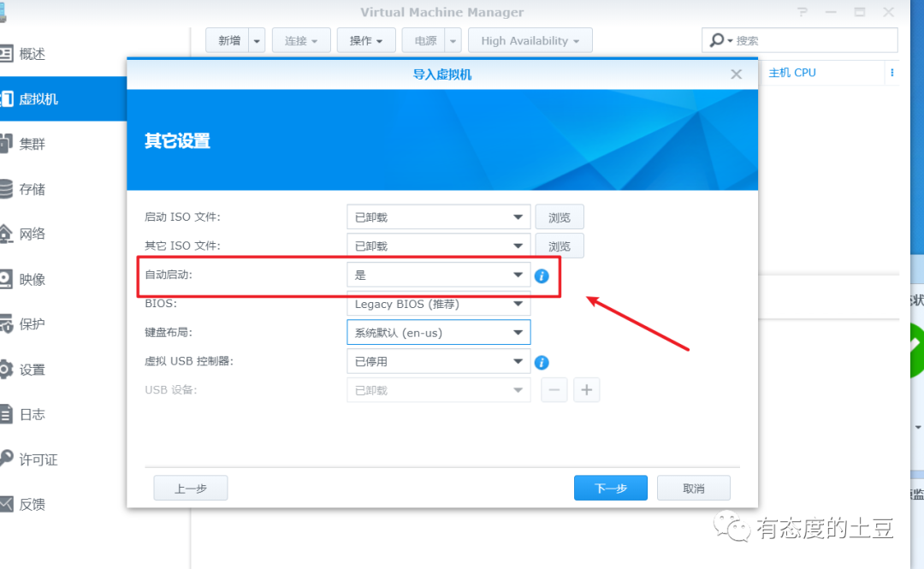
Task: Open the High Availability menu
Action: point(530,41)
